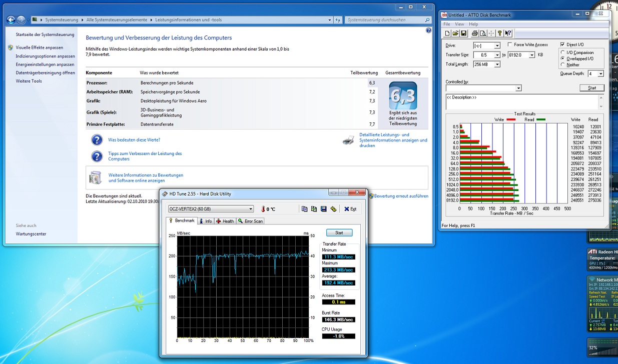Open the View menu in ATTO Disk Benchmark

pyautogui.click(x=459, y=24)
